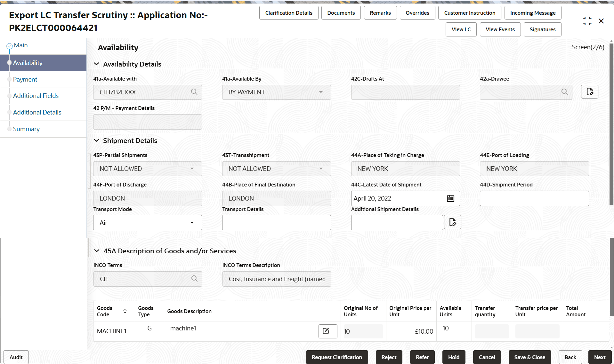Image resolution: width=614 pixels, height=364 pixels.
Task: Sort the table by Goods Code
Action: [125, 311]
